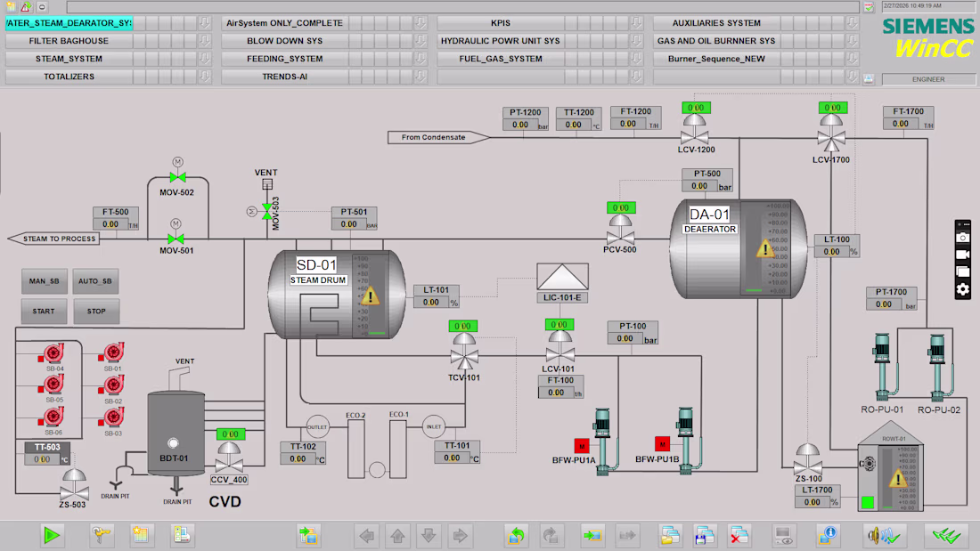Click the video record icon on right sidebar
The image size is (980, 551).
(962, 255)
